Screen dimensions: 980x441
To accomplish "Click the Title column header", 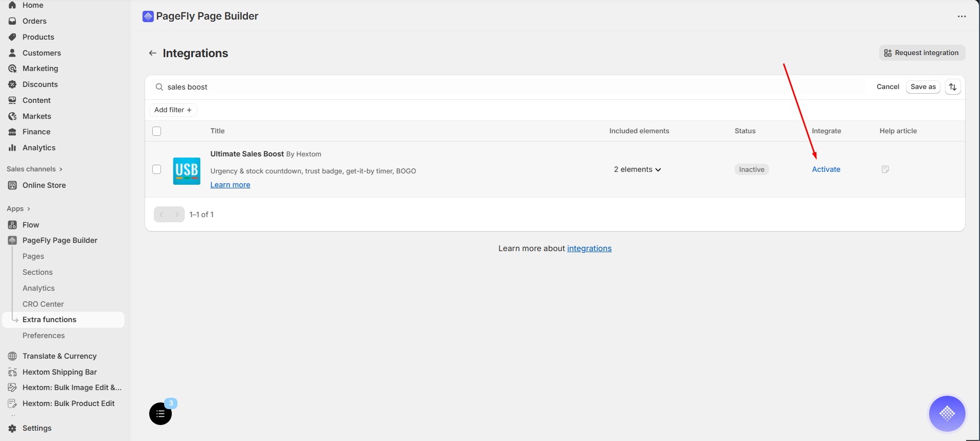I will (218, 131).
